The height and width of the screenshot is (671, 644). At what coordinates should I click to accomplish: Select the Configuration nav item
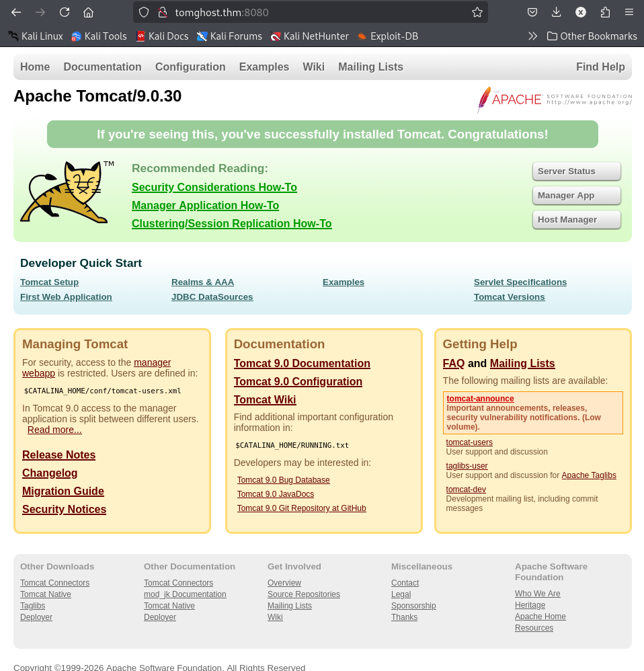tap(190, 67)
